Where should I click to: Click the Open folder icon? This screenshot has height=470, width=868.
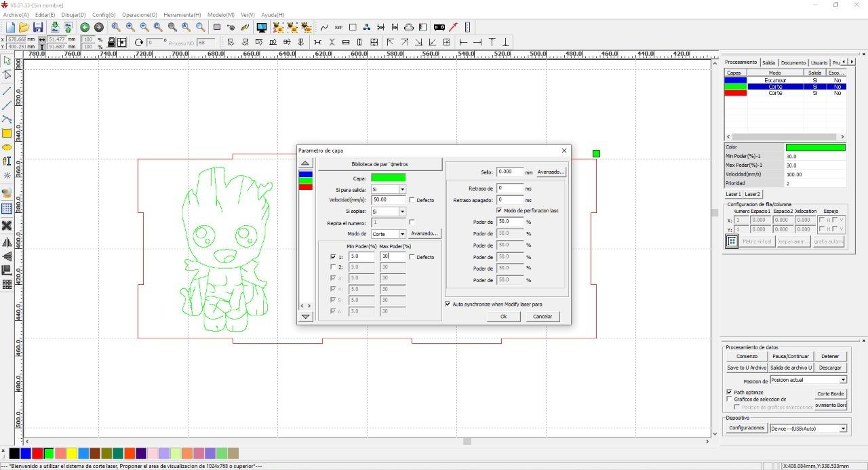24,27
